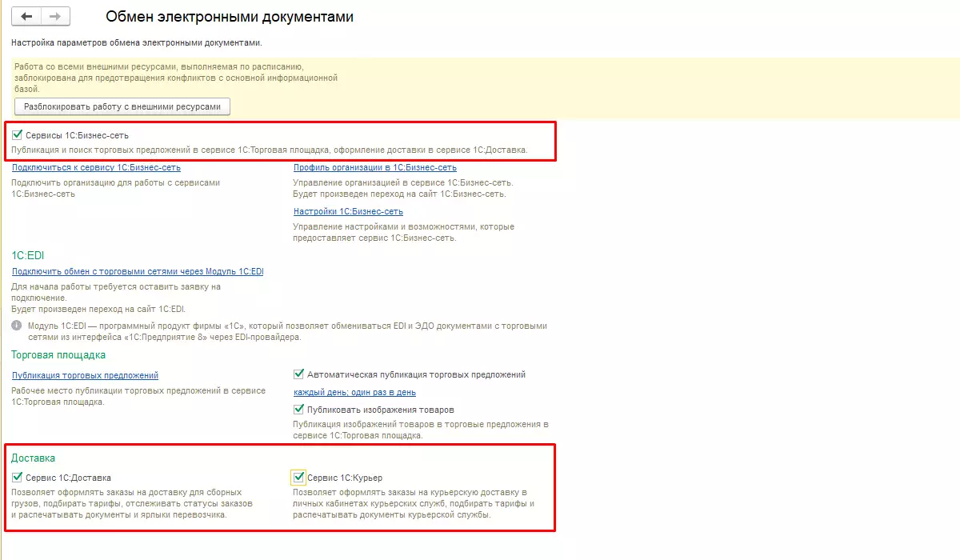Click description Публикация и поиск торговых предложений
This screenshot has height=560, width=960.
pos(270,150)
